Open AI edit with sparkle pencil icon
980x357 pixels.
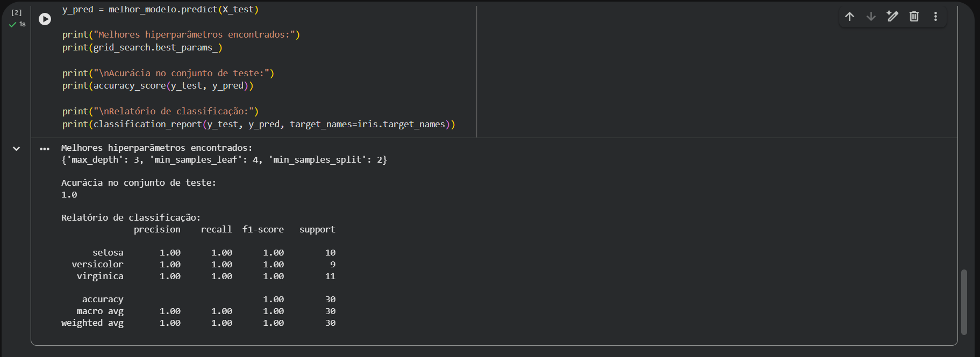pyautogui.click(x=892, y=17)
